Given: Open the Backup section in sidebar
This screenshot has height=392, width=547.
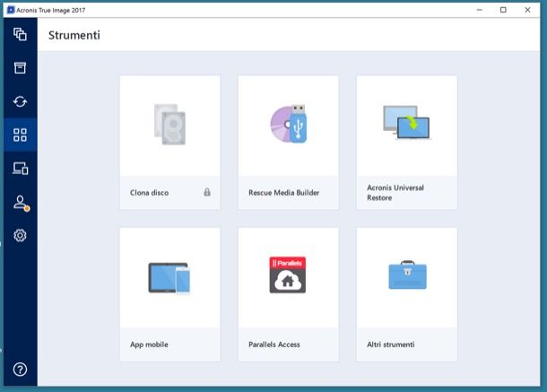Looking at the screenshot, I should [x=20, y=34].
